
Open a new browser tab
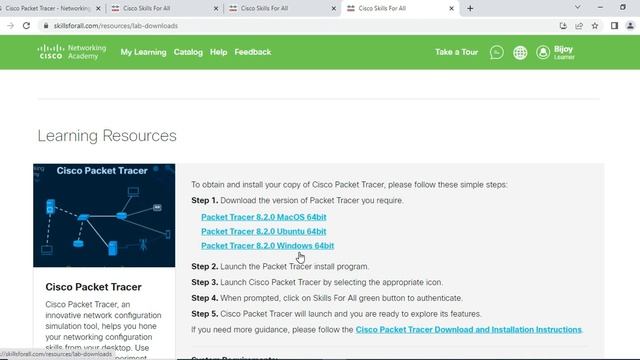470,8
